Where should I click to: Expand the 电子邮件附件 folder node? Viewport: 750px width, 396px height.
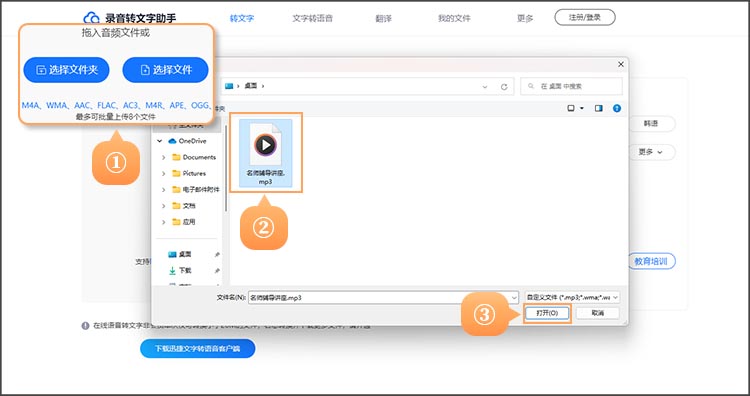coord(164,190)
